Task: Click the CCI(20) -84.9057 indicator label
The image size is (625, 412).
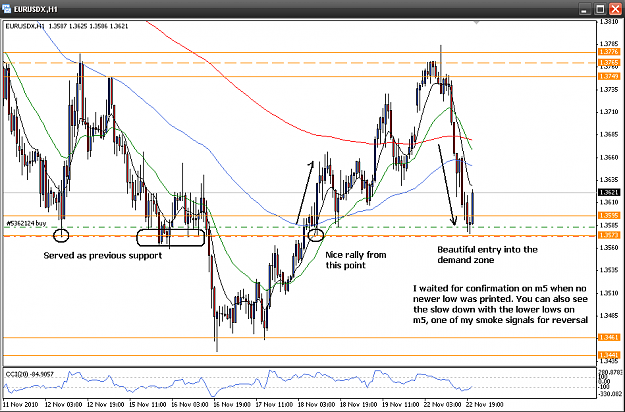Action: (x=30, y=374)
